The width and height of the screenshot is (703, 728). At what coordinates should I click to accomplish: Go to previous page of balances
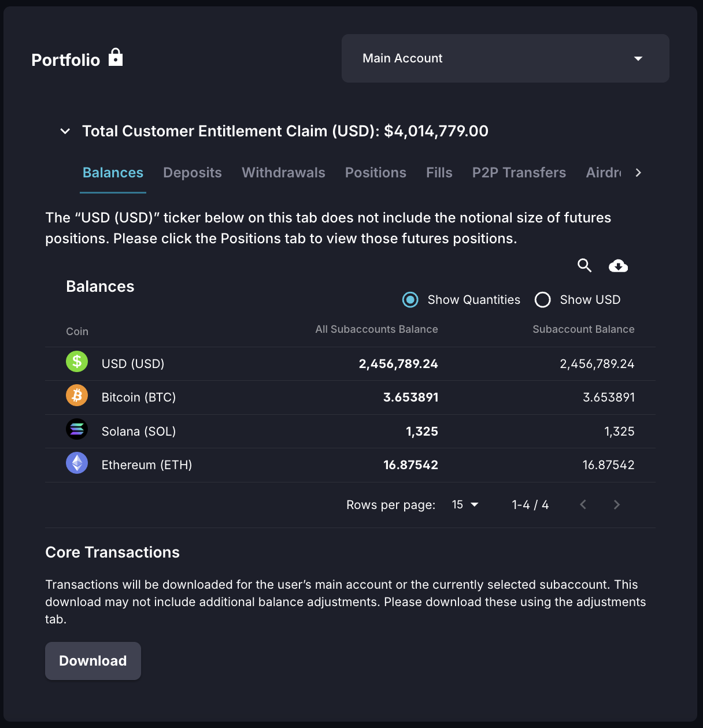[583, 504]
